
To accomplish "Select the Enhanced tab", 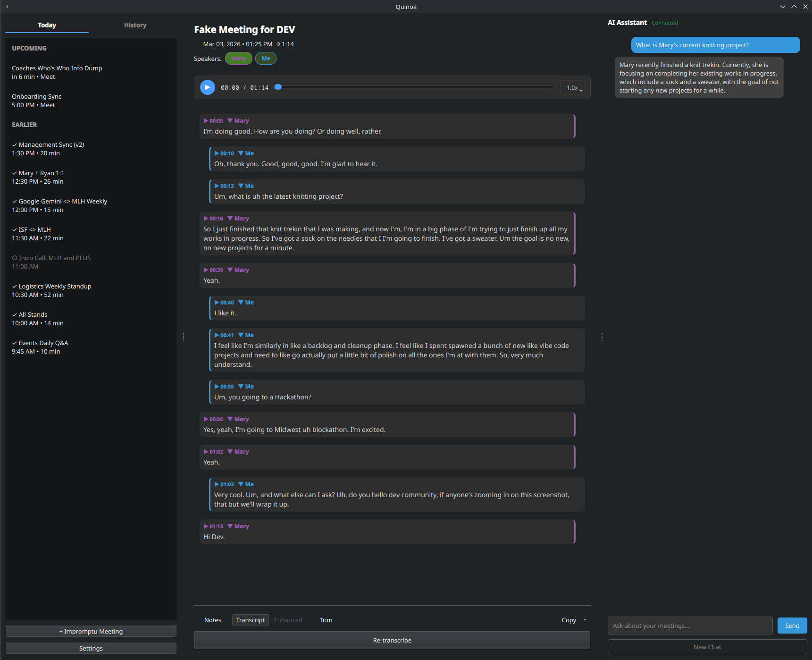I will click(x=288, y=620).
